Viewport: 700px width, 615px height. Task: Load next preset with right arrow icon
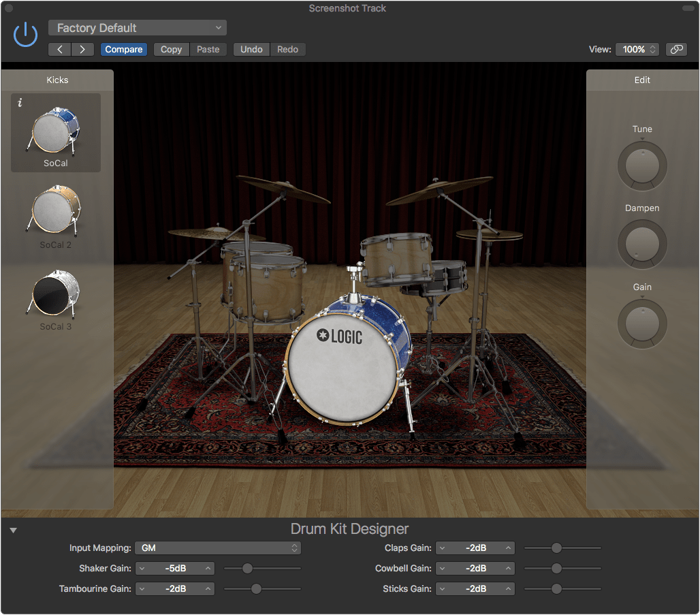82,49
